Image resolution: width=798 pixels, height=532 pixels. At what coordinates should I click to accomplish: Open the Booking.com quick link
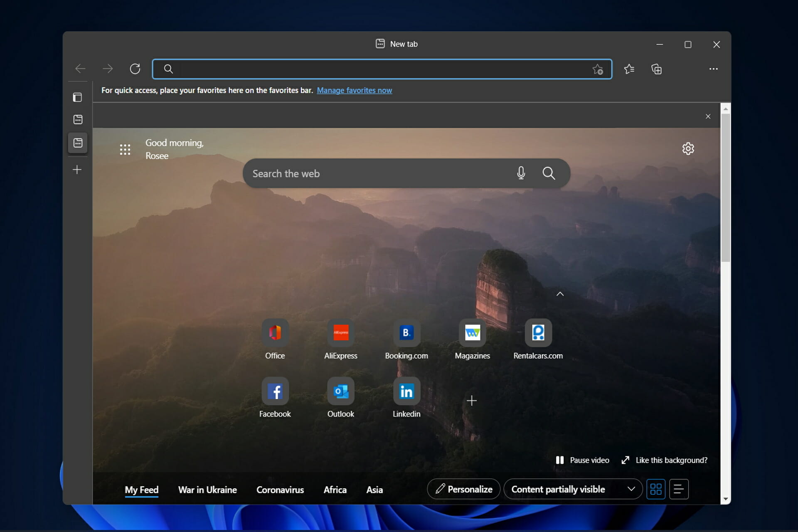point(406,340)
